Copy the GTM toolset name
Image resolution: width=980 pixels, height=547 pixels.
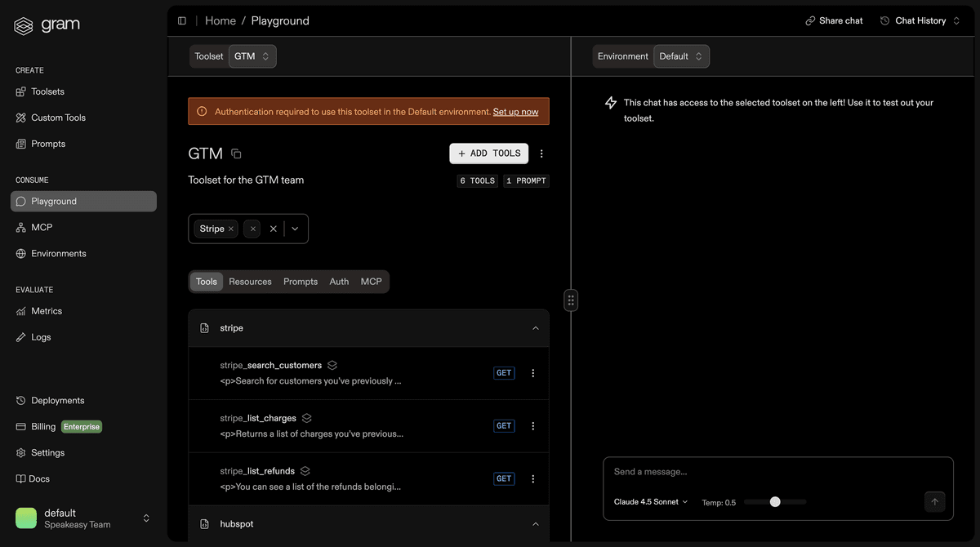pos(235,153)
